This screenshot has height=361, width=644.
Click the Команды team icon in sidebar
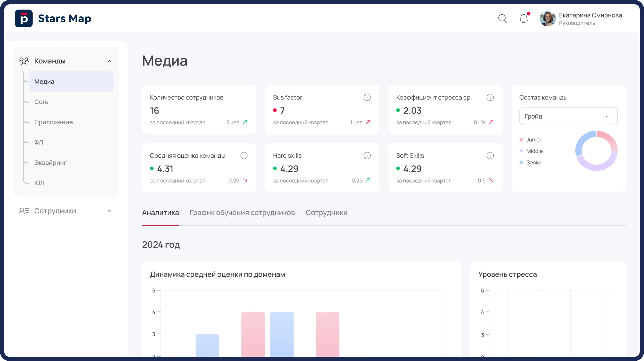(x=24, y=61)
